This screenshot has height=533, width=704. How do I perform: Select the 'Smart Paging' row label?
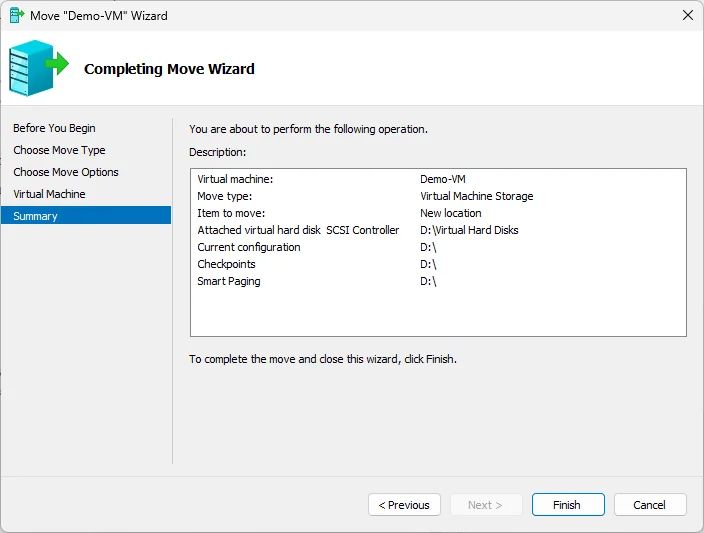click(x=229, y=281)
